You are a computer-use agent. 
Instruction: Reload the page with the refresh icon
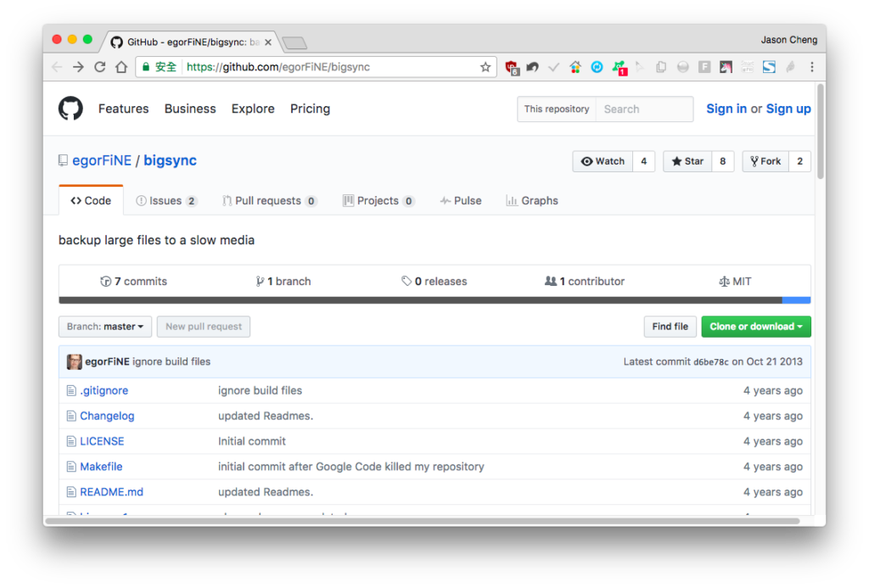click(100, 67)
